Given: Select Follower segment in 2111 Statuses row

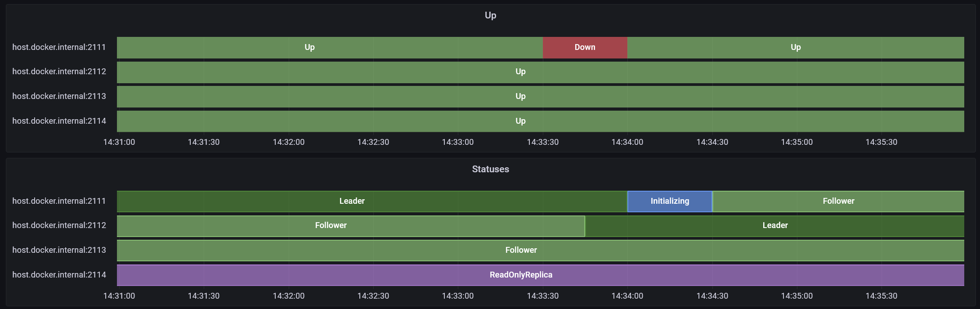Looking at the screenshot, I should coord(838,202).
